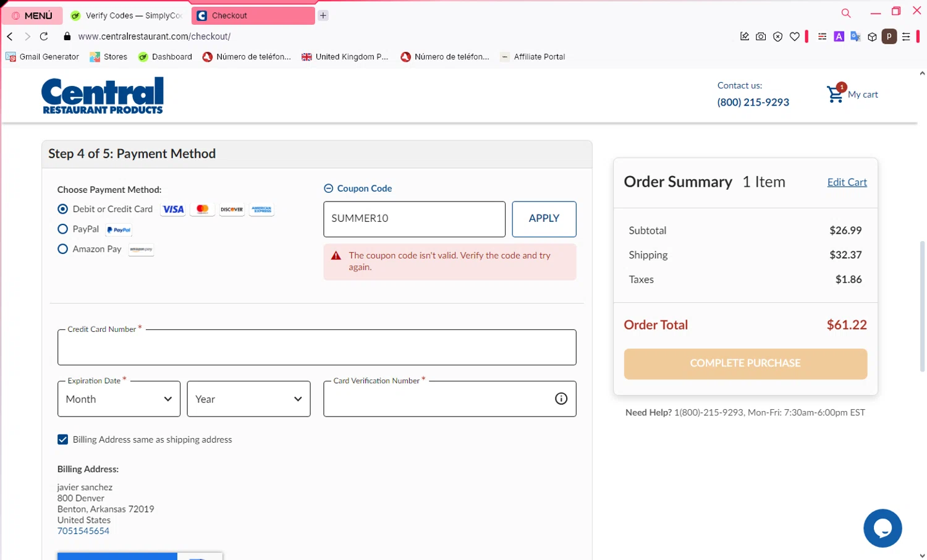Click the Credit Card Number field

[x=316, y=347]
